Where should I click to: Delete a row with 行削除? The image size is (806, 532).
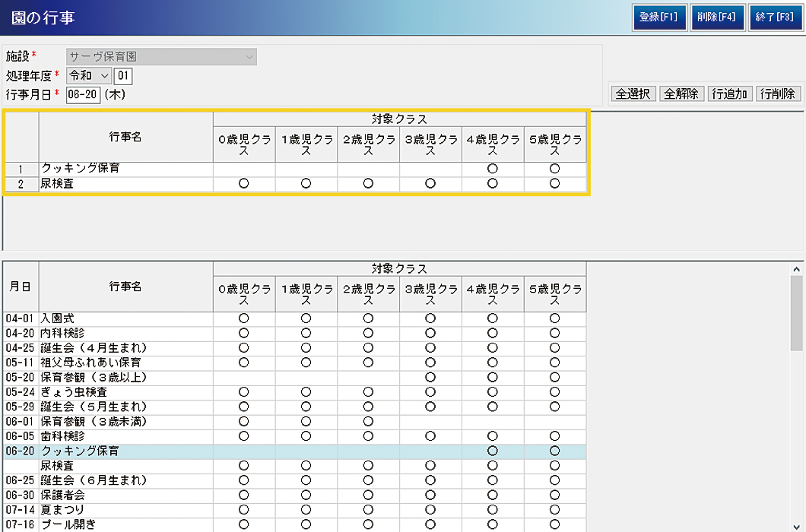(779, 94)
